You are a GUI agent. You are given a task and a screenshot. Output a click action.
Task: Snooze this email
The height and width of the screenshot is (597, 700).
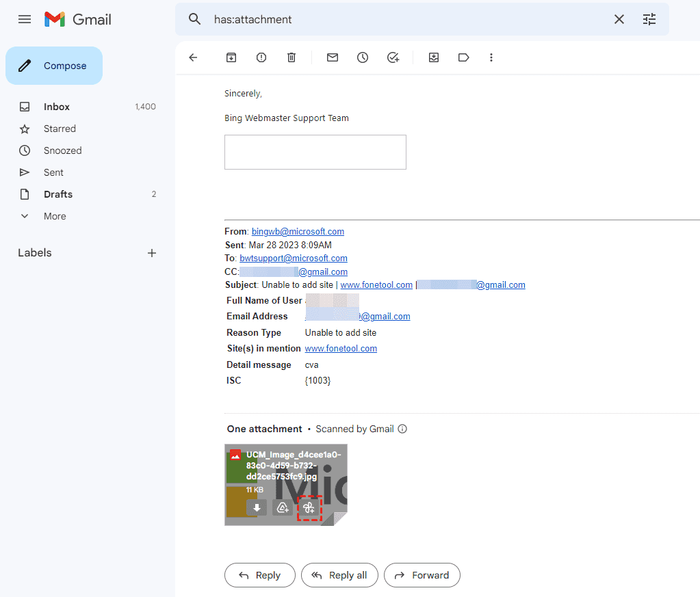tap(363, 57)
